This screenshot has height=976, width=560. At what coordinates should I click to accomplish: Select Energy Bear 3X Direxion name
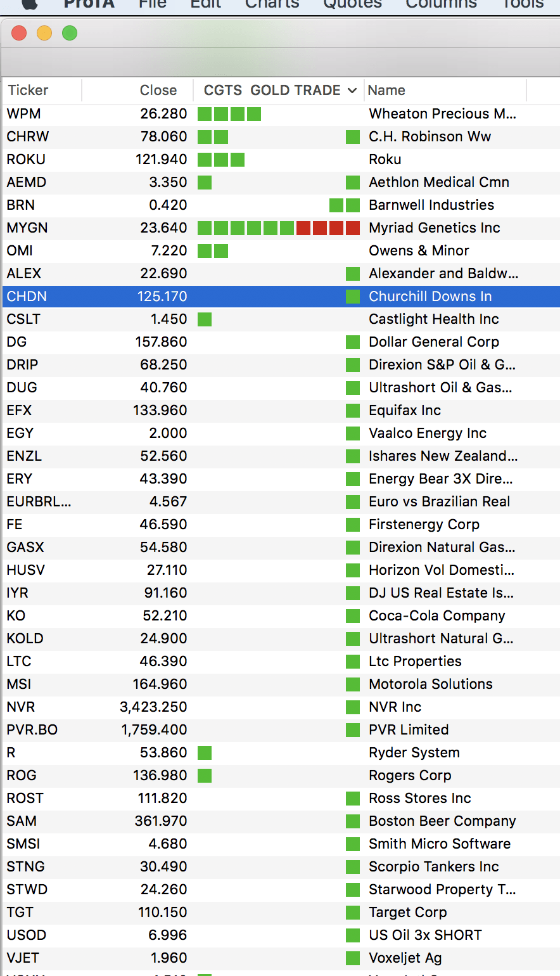[x=441, y=478]
